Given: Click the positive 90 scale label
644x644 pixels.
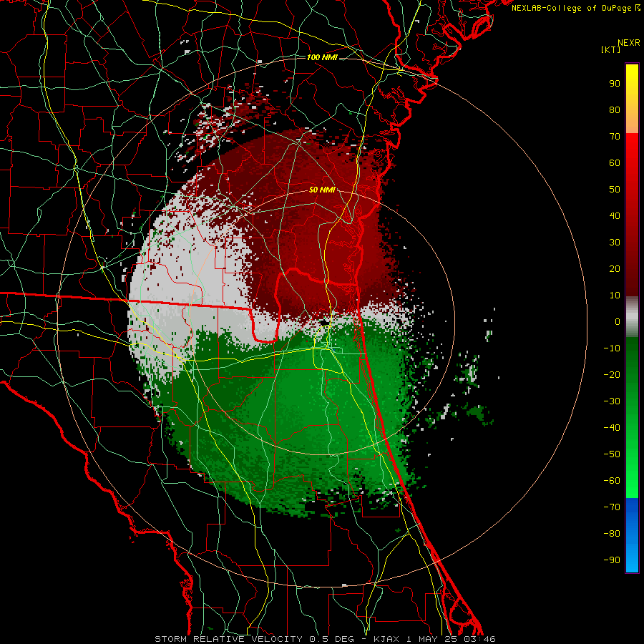Looking at the screenshot, I should [x=615, y=84].
